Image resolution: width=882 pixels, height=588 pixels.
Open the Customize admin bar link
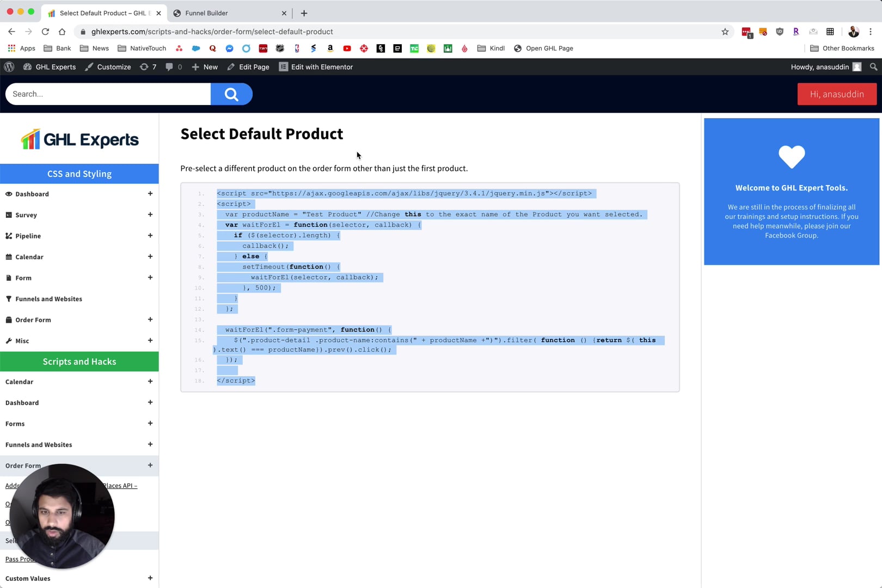108,67
